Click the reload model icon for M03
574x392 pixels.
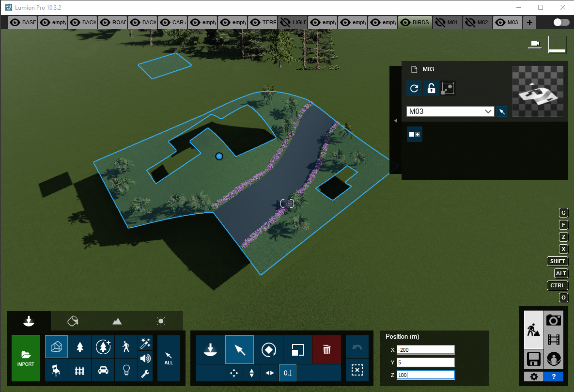pos(414,88)
